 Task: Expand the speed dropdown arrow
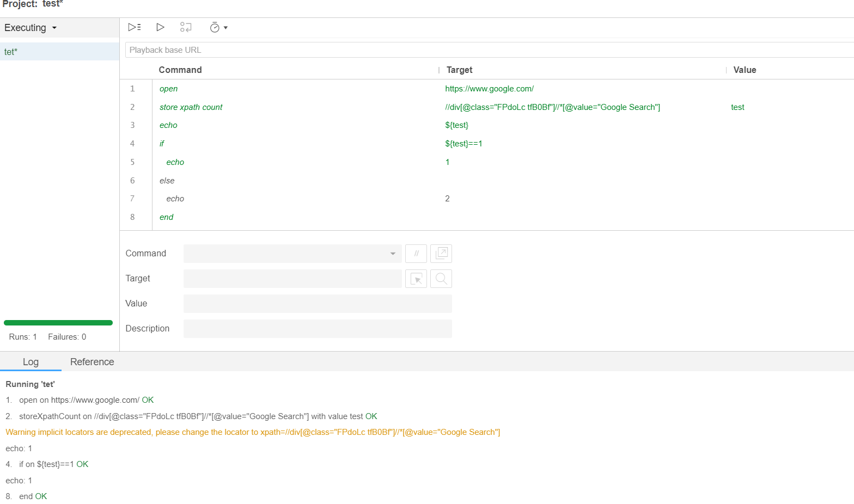tap(225, 28)
